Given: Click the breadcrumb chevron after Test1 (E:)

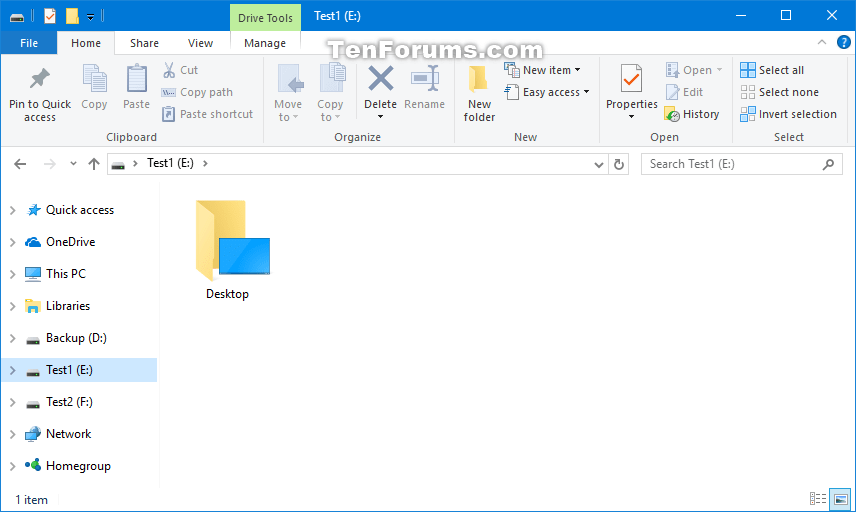Looking at the screenshot, I should coord(205,163).
